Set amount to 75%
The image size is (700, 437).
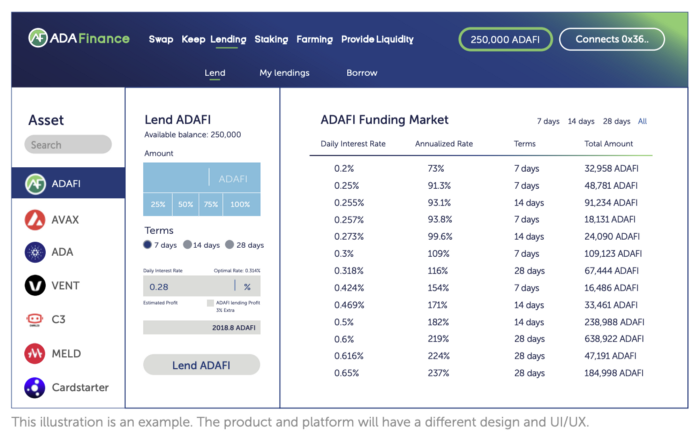(x=211, y=204)
